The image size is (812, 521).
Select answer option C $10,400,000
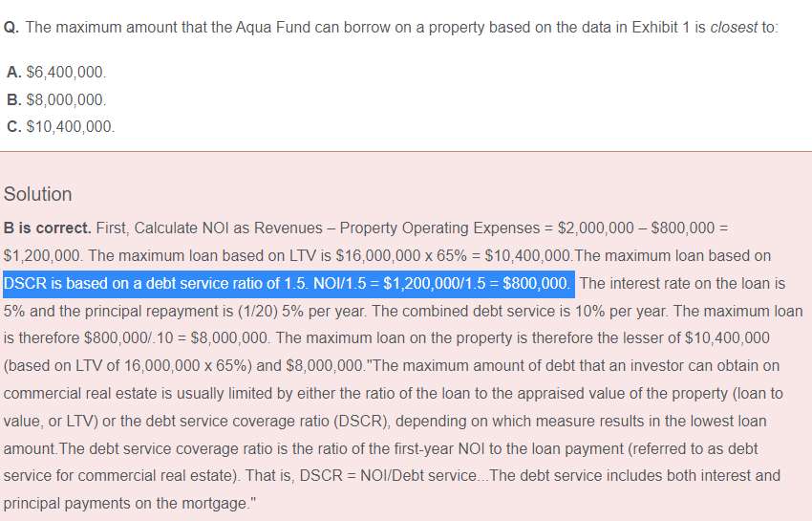pos(60,126)
